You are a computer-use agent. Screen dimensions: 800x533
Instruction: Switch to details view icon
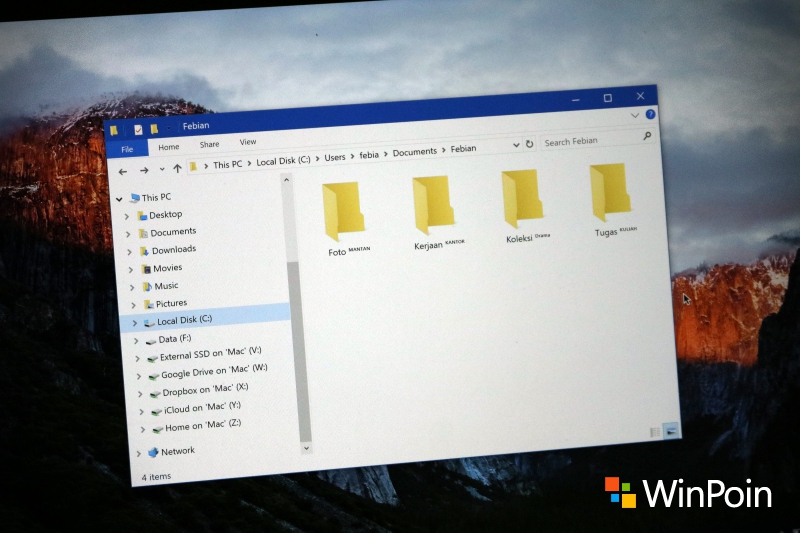tap(655, 433)
